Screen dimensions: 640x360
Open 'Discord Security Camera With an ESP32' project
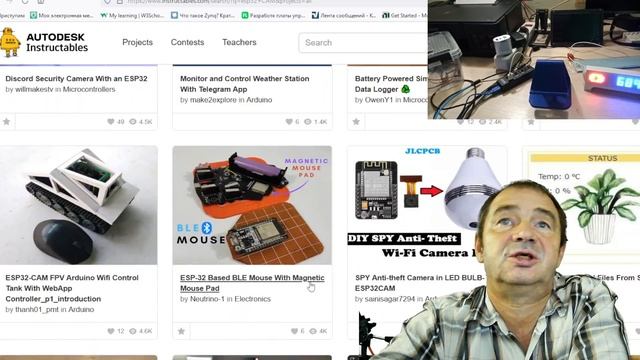click(x=76, y=78)
